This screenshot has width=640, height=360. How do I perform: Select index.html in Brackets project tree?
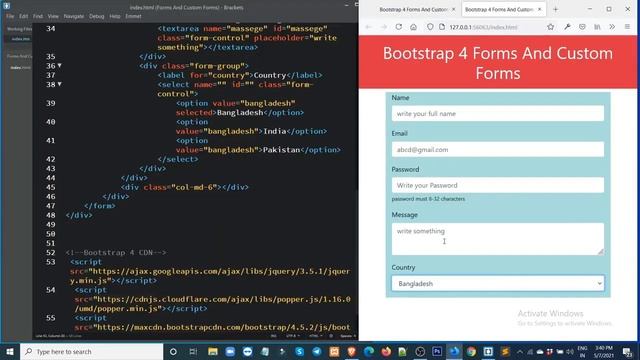20,67
